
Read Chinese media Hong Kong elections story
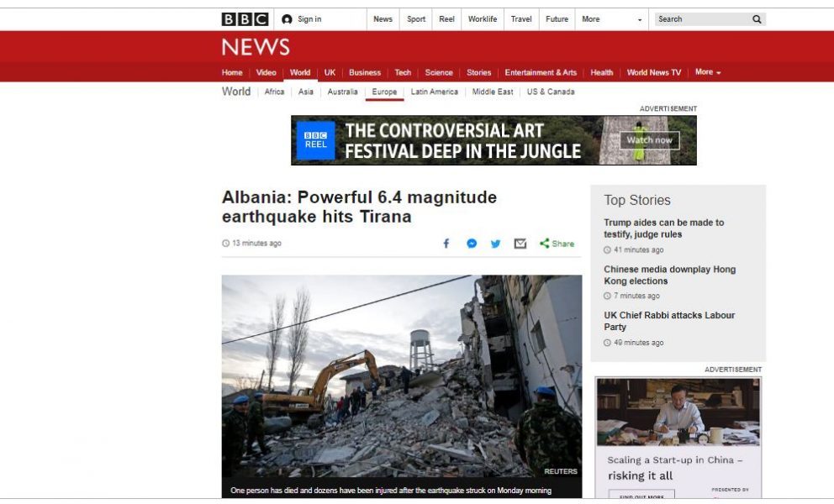(x=669, y=275)
